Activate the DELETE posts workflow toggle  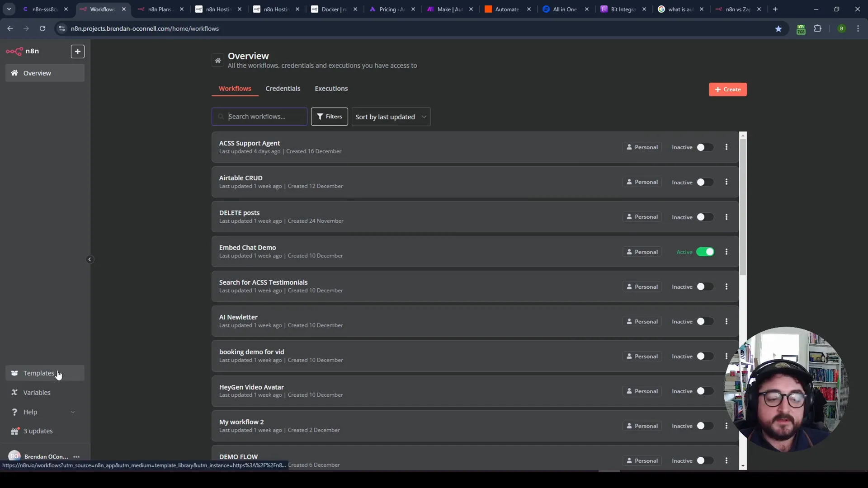[x=705, y=217]
